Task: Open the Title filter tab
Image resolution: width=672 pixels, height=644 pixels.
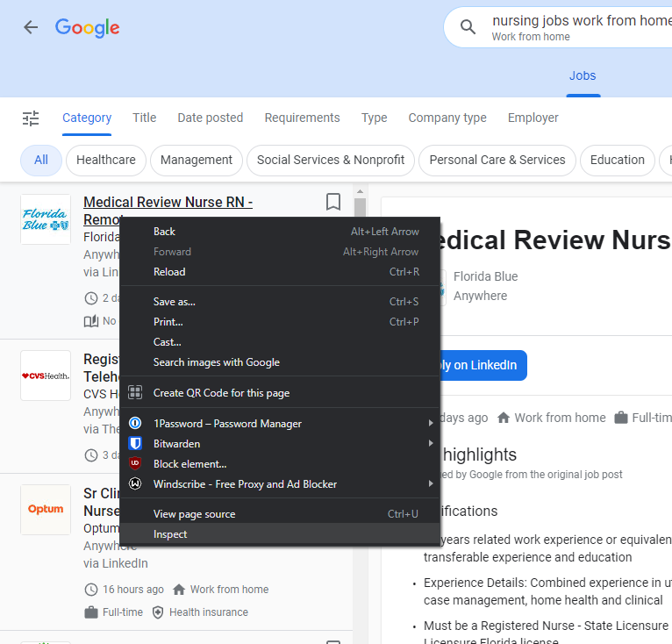Action: click(145, 118)
